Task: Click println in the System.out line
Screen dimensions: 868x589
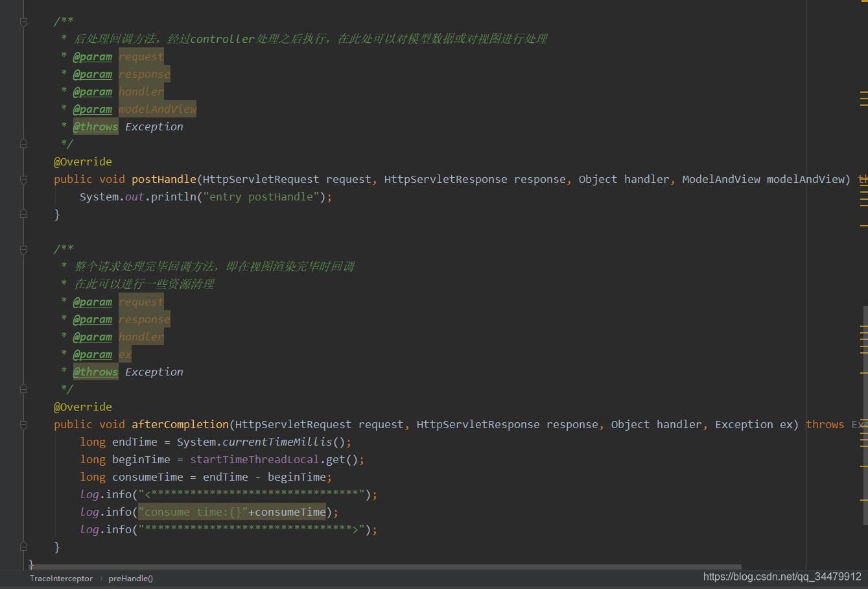Action: coord(174,197)
